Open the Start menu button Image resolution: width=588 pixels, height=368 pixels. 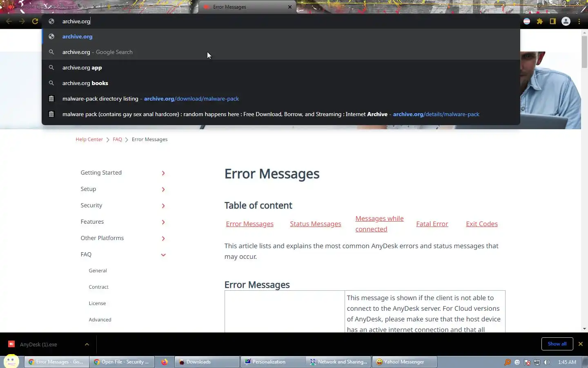(11, 361)
